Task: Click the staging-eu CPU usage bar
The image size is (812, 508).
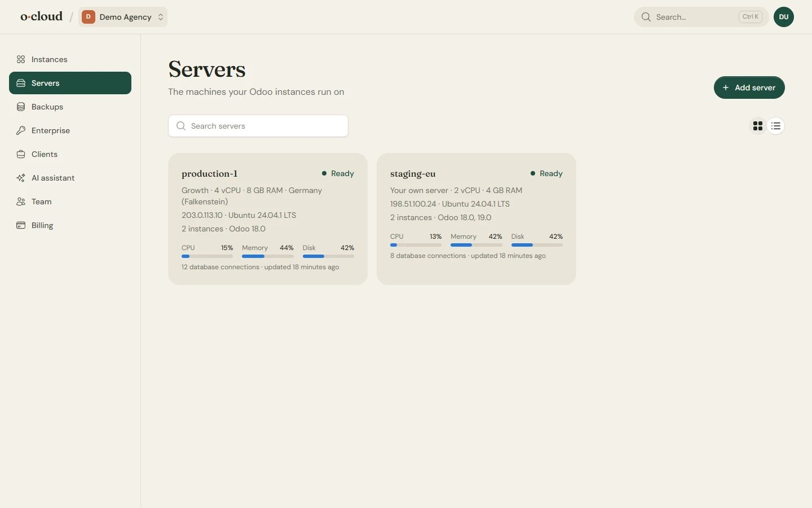Action: pos(416,245)
